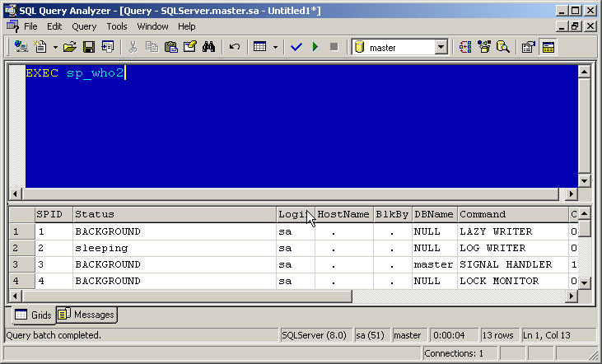Viewport: 602px width, 364px height.
Task: Switch to the Grids tab
Action: point(34,315)
